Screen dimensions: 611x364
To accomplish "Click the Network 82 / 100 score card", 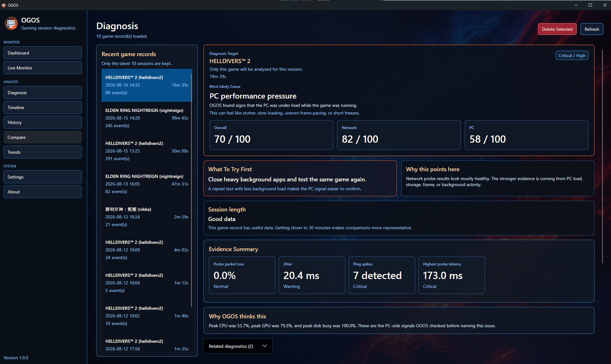I will coord(399,135).
